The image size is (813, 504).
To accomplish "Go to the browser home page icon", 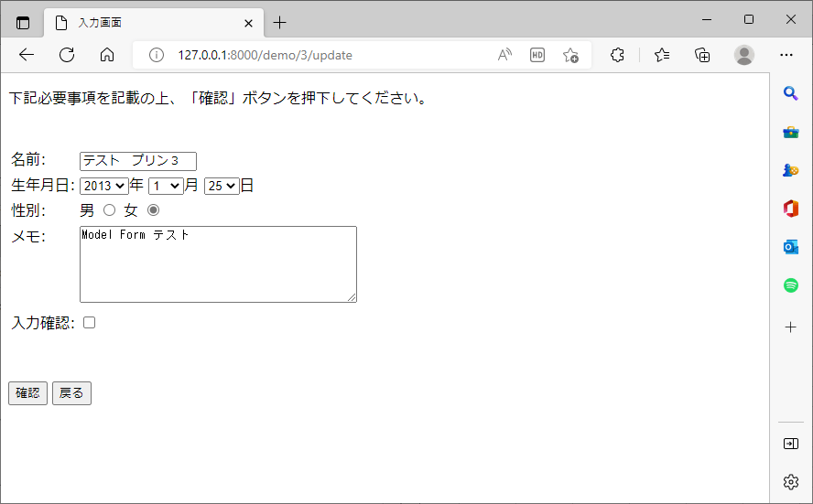I will click(x=107, y=55).
